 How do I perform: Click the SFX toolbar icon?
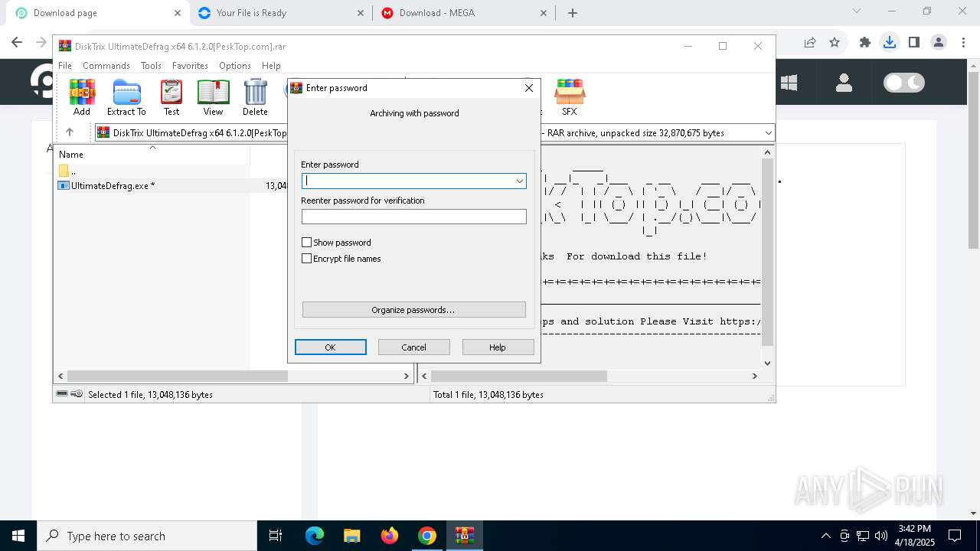(x=570, y=97)
